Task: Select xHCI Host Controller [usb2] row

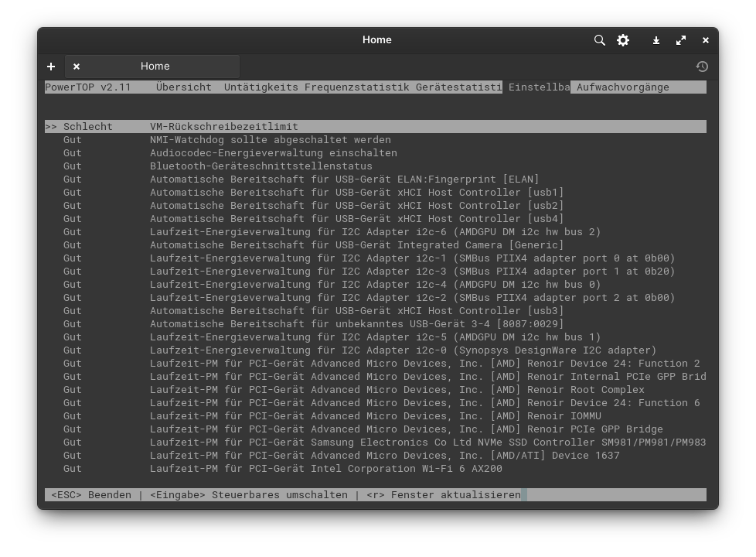Action: click(376, 206)
